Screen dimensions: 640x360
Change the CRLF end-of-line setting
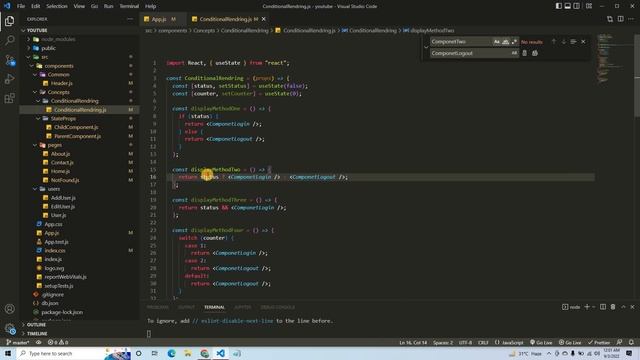tap(483, 342)
